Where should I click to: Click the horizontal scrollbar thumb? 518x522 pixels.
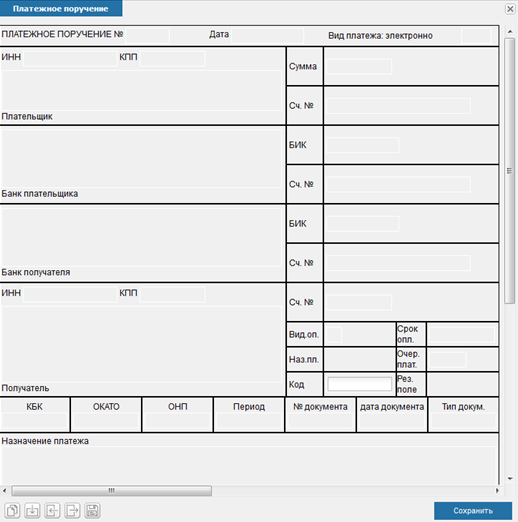pyautogui.click(x=112, y=491)
